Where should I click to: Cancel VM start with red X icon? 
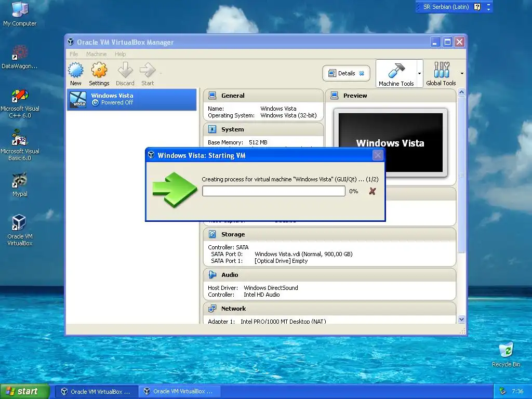[x=372, y=191]
